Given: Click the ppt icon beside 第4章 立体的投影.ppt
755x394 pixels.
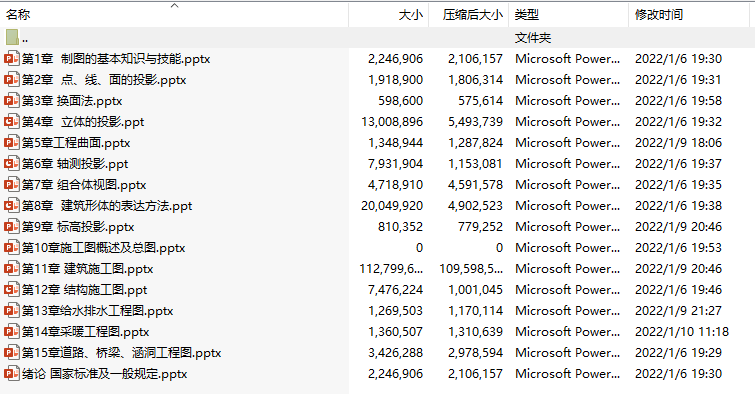Looking at the screenshot, I should (12, 122).
